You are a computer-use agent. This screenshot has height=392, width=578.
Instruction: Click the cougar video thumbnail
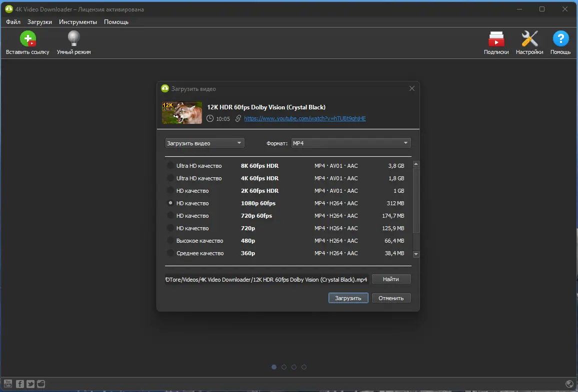coord(182,113)
